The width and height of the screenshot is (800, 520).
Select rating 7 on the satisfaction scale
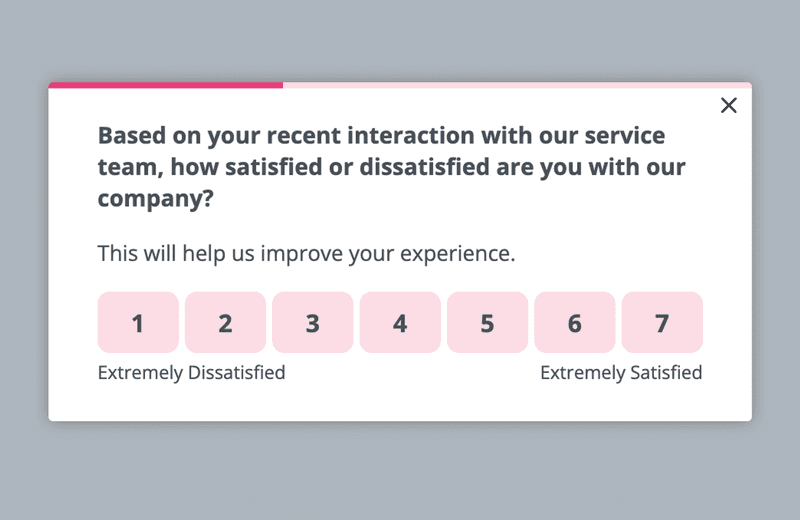(x=662, y=323)
